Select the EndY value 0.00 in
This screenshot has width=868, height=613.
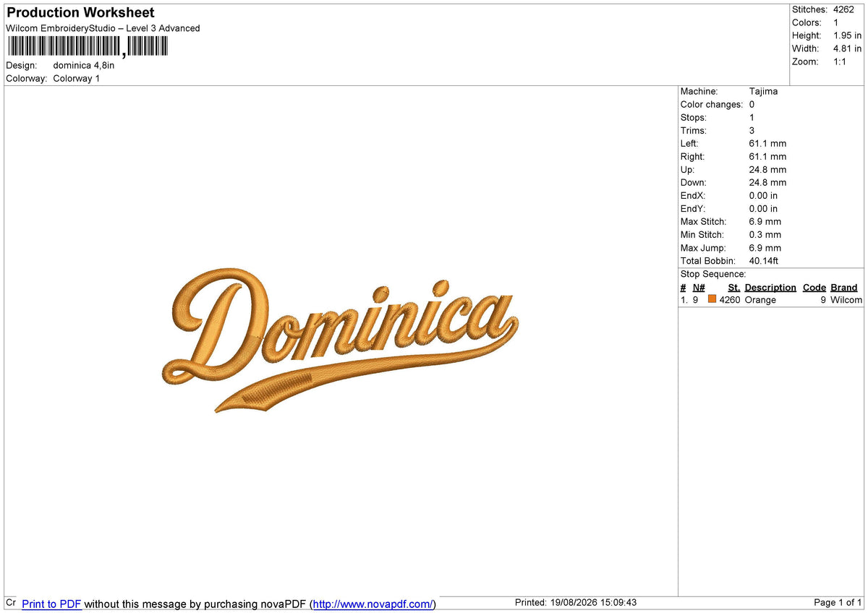coord(764,208)
